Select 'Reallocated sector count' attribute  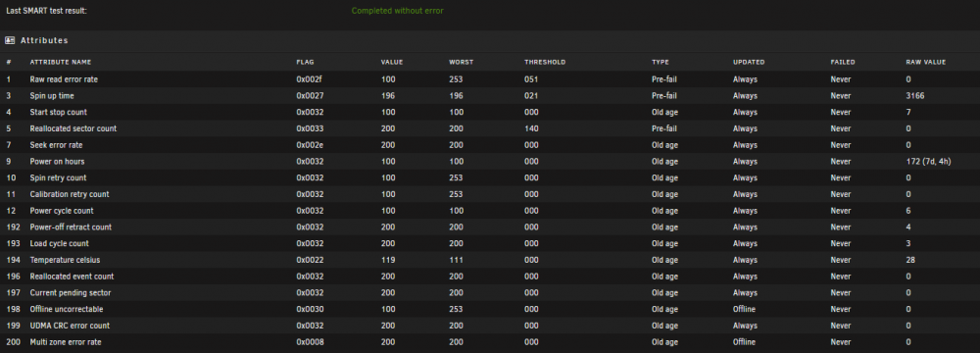73,128
